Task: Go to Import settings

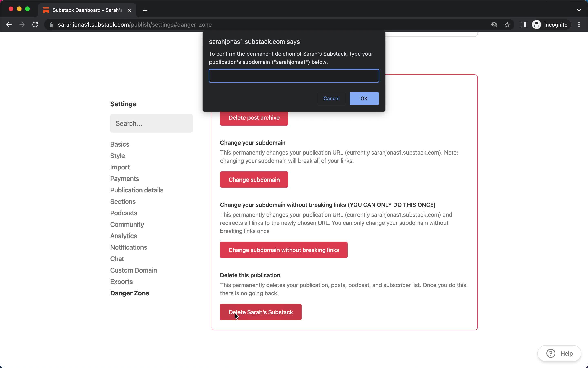Action: (120, 167)
